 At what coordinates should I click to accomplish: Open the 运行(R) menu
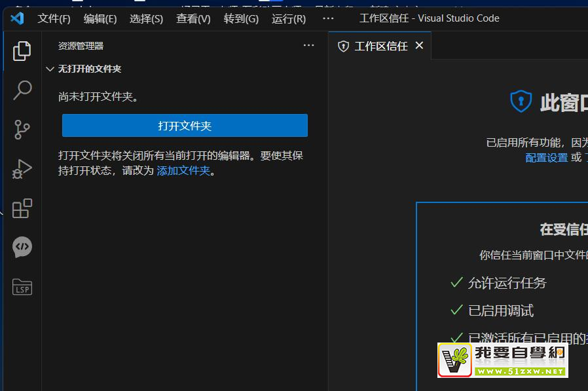coord(289,18)
